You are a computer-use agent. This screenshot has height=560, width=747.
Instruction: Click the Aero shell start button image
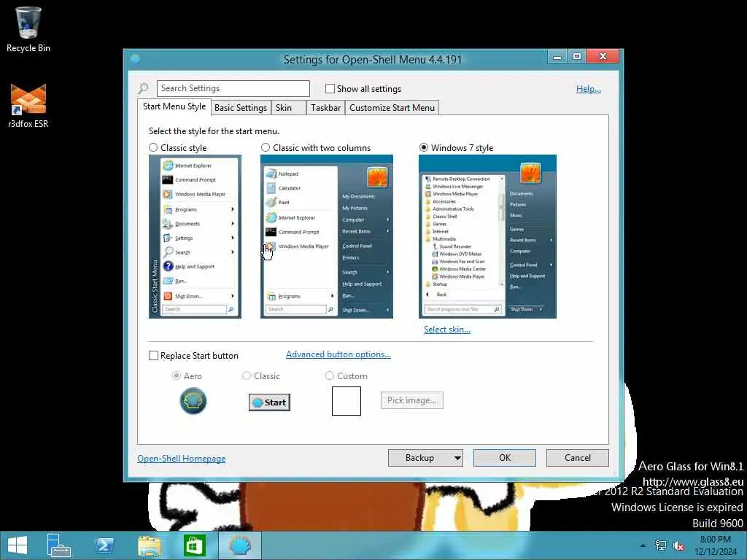click(193, 401)
